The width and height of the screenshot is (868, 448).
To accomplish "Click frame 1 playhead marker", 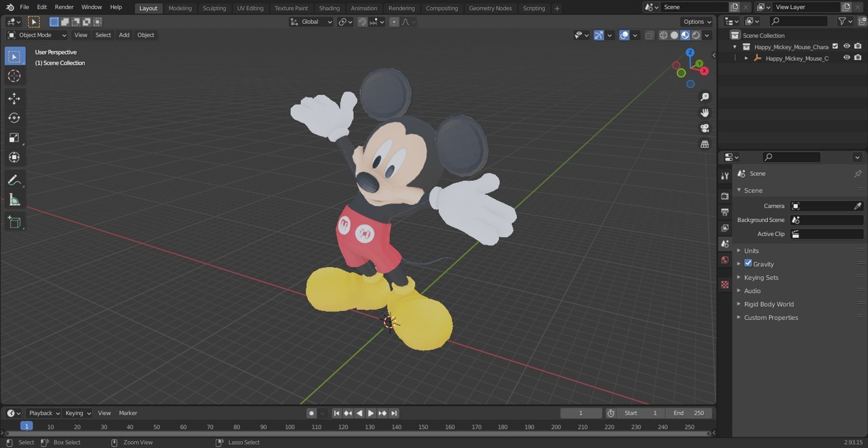I will [x=27, y=426].
